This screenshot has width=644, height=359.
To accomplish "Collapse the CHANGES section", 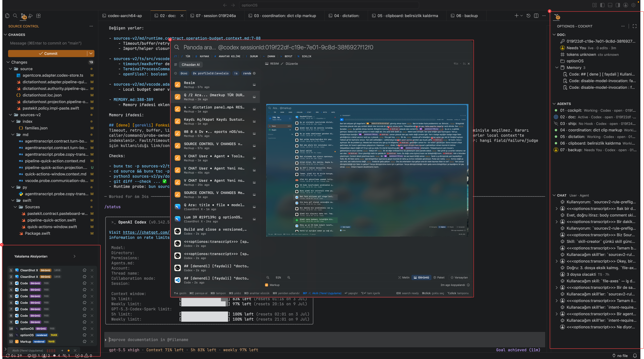I will click(5, 35).
